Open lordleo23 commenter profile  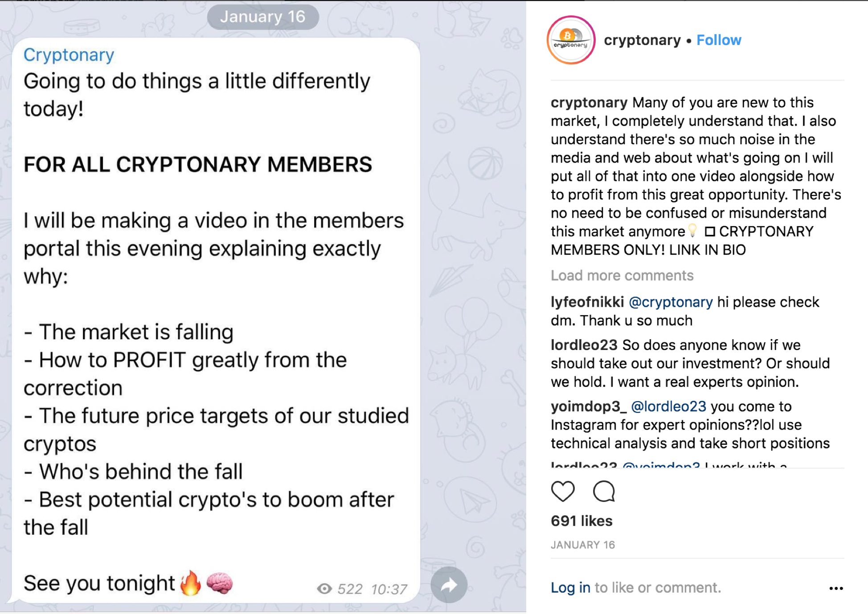pyautogui.click(x=584, y=345)
